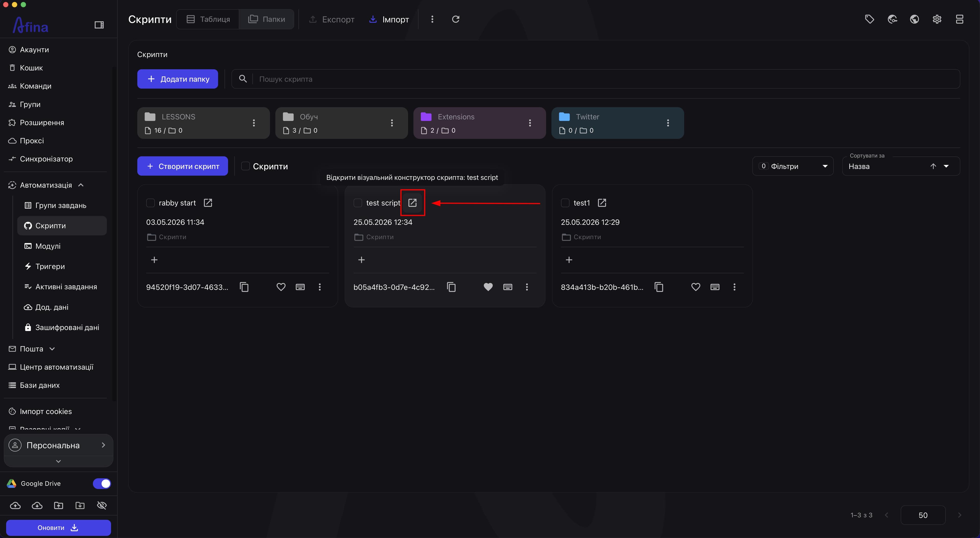Toggle the Google Drive switch off
980x538 pixels.
(102, 483)
